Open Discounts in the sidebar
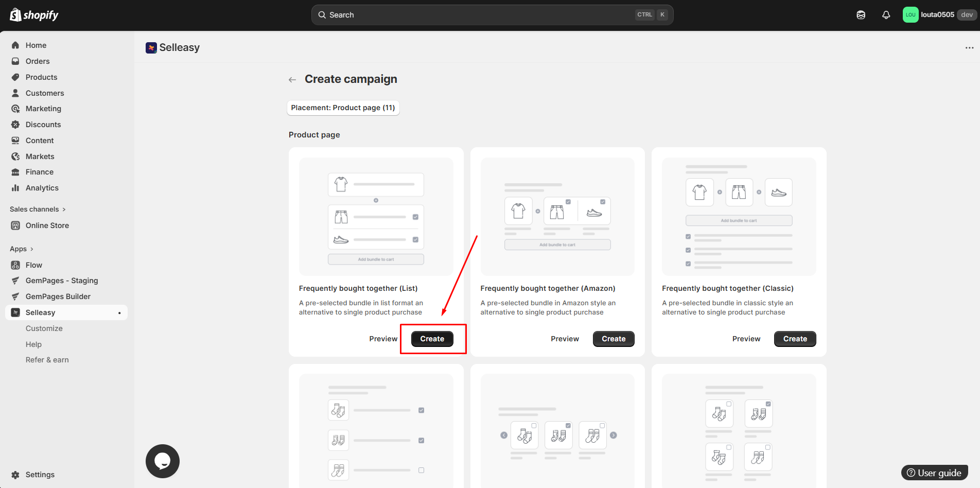980x488 pixels. (x=43, y=125)
